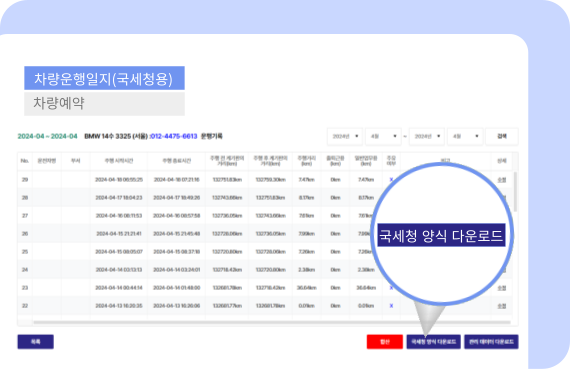This screenshot has width=570, height=370.
Task: Open the 수정 edit link for row 22
Action: pos(502,306)
